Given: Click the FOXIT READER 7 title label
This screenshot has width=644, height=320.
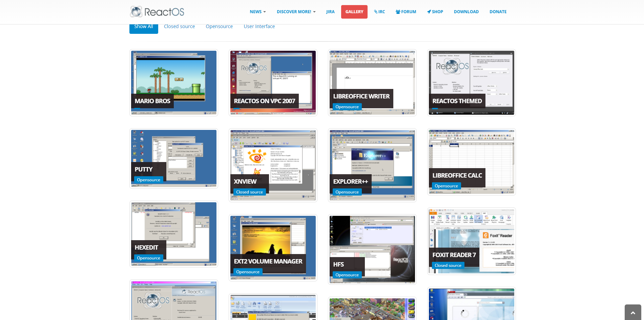Looking at the screenshot, I should (454, 255).
